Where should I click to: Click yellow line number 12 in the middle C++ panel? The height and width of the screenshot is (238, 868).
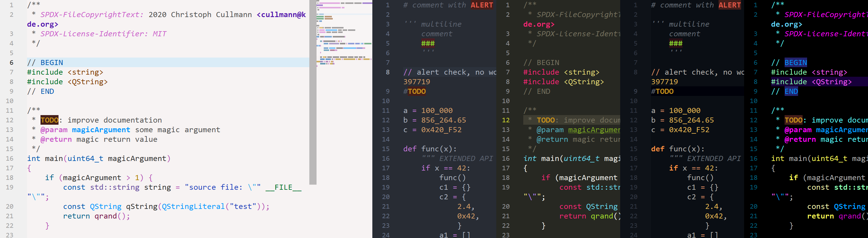point(506,120)
